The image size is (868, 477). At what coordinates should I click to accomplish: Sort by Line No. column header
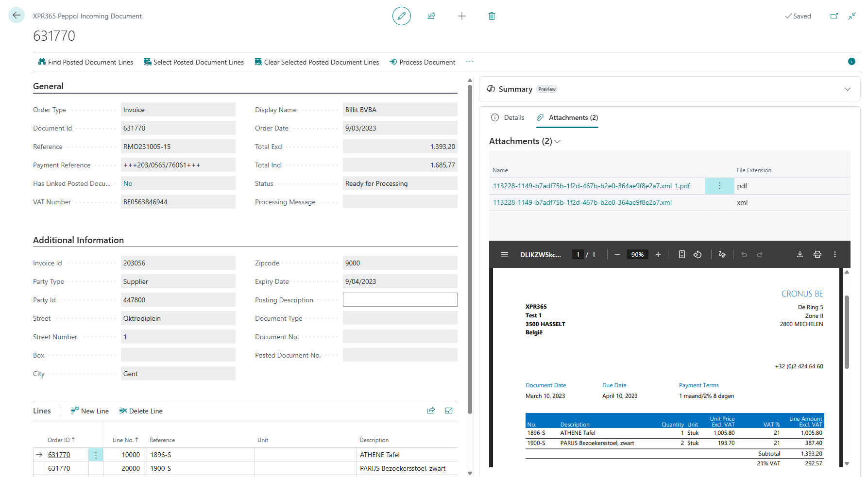coord(125,440)
